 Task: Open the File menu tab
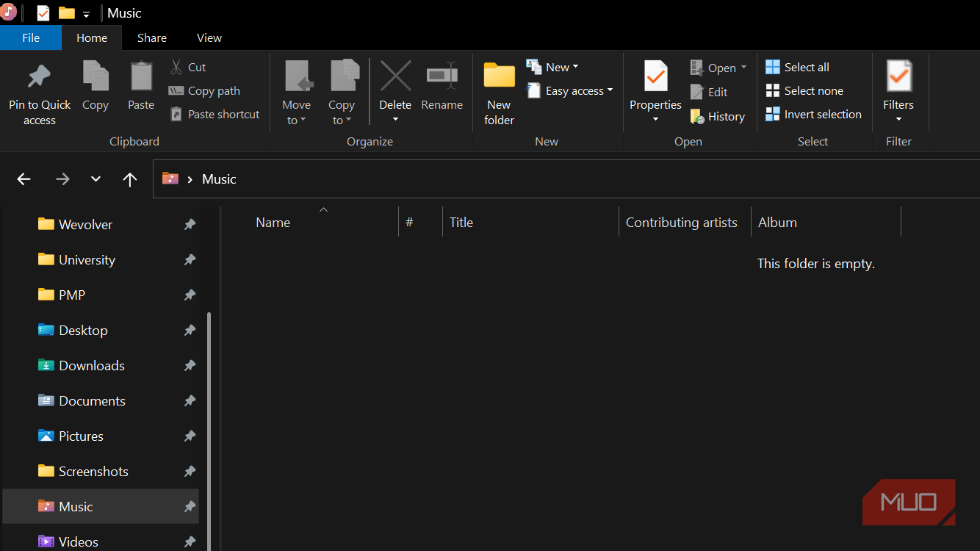click(31, 38)
